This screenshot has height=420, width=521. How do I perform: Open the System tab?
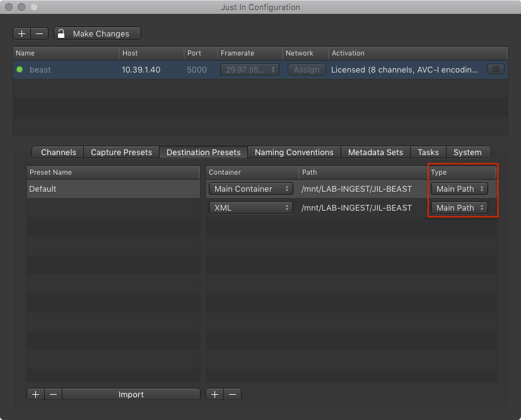click(467, 152)
